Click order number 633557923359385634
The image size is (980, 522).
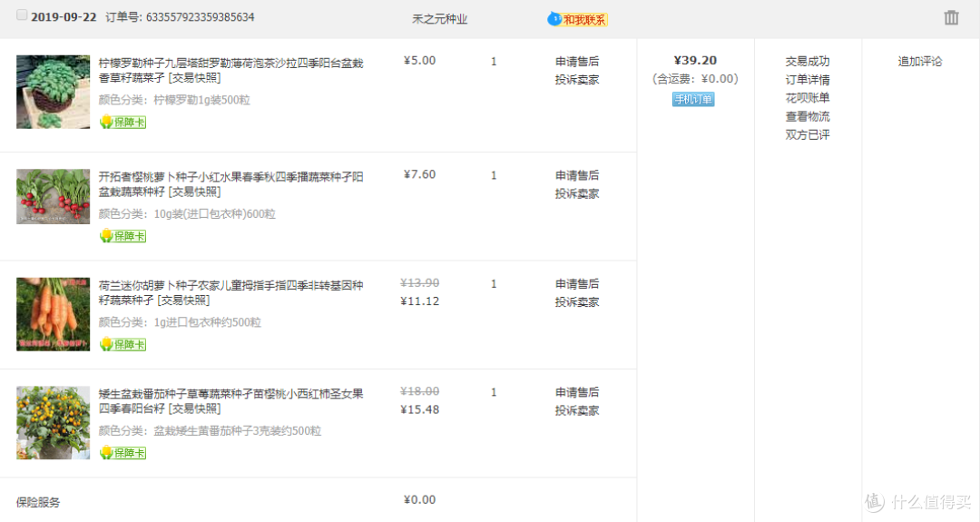[x=200, y=17]
